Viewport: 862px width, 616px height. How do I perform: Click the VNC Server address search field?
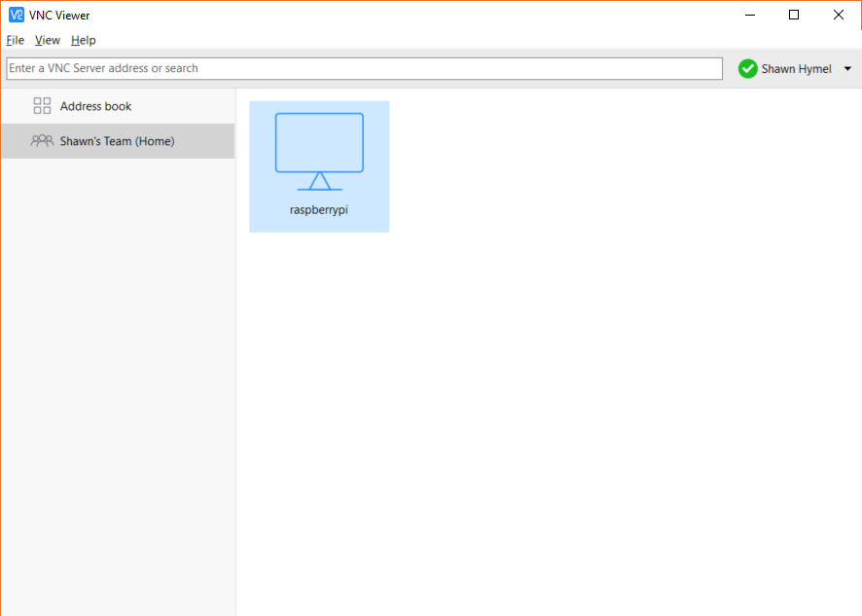pos(365,69)
